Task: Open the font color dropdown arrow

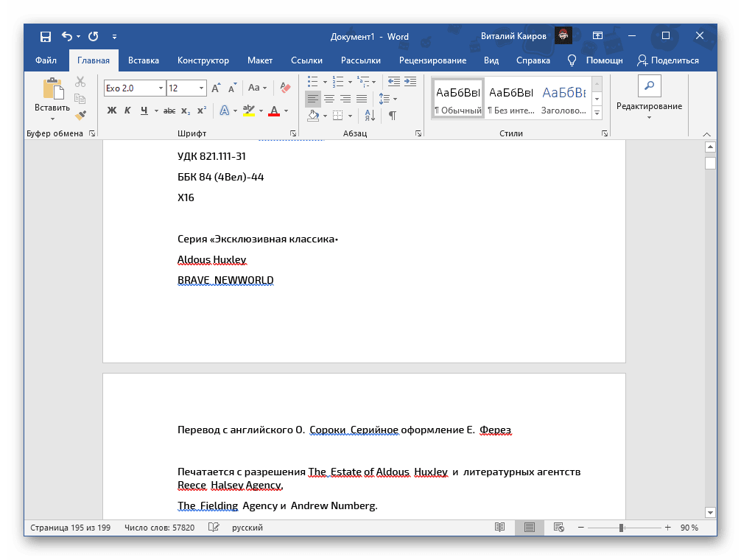Action: point(286,111)
